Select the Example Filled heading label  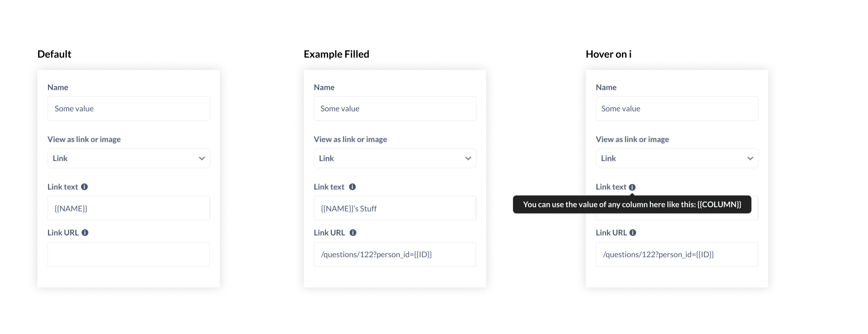(336, 54)
